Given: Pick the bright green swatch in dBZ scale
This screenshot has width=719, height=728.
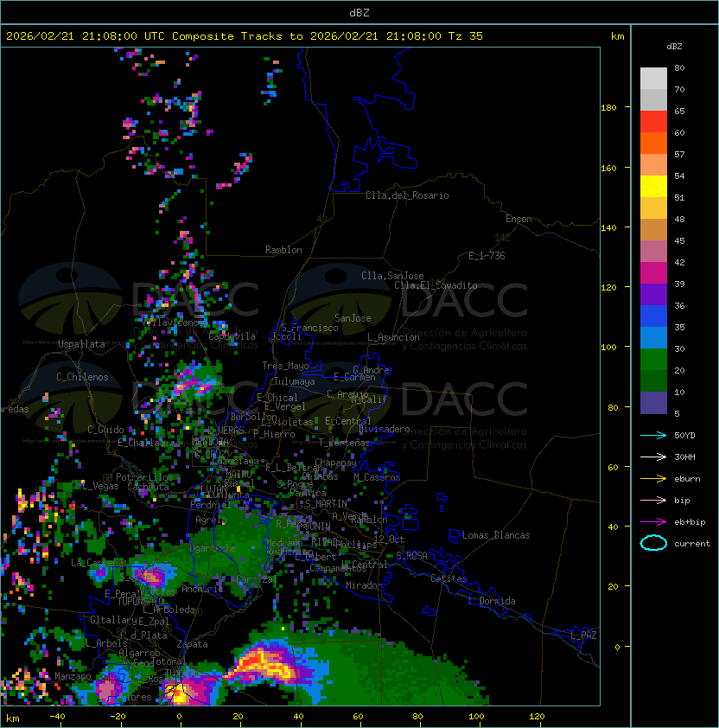Looking at the screenshot, I should click(653, 359).
